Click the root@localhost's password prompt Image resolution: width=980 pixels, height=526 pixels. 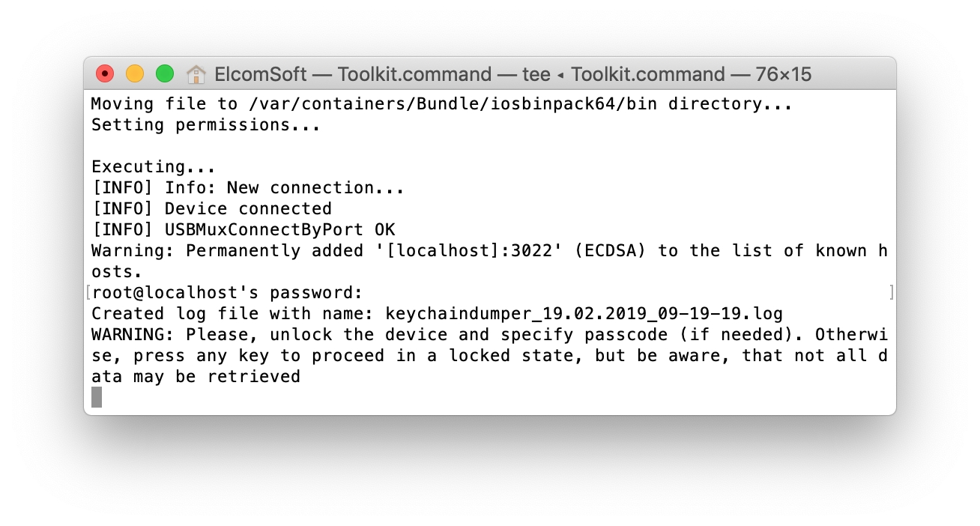tap(226, 293)
